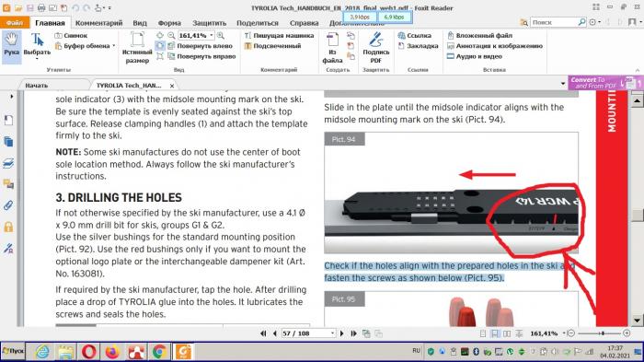The height and width of the screenshot is (362, 644).
Task: Open the attachments paperclip panel in sidebar
Action: point(8,205)
